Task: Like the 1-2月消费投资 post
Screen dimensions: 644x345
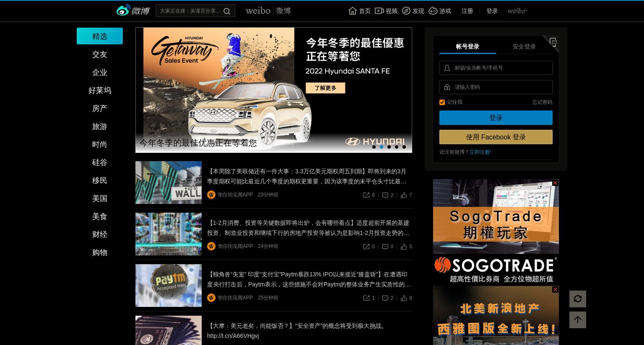Action: coord(406,247)
